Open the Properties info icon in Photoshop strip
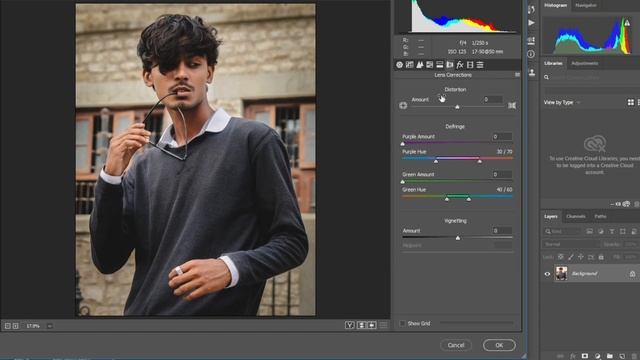The height and width of the screenshot is (360, 640). click(531, 54)
